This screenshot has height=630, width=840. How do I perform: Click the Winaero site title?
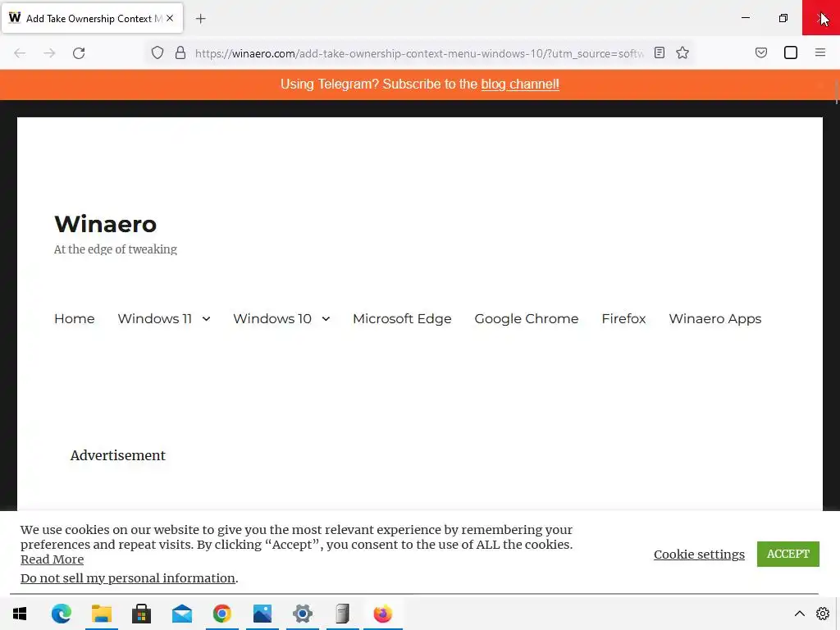point(105,224)
